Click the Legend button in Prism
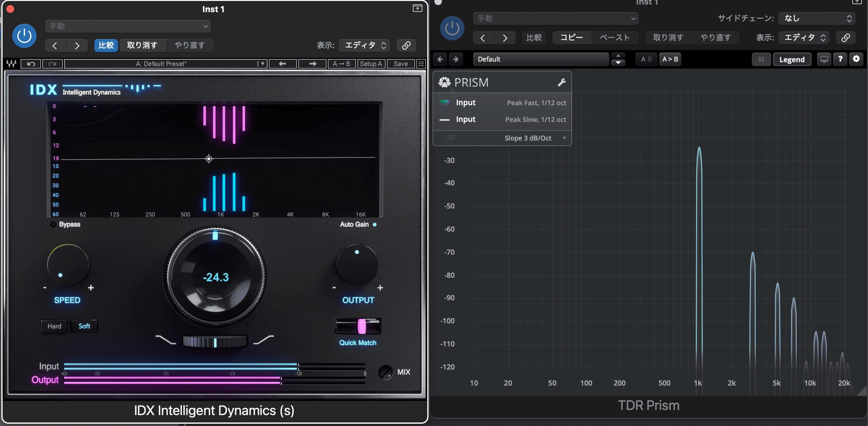Viewport: 868px width, 426px height. (x=792, y=60)
